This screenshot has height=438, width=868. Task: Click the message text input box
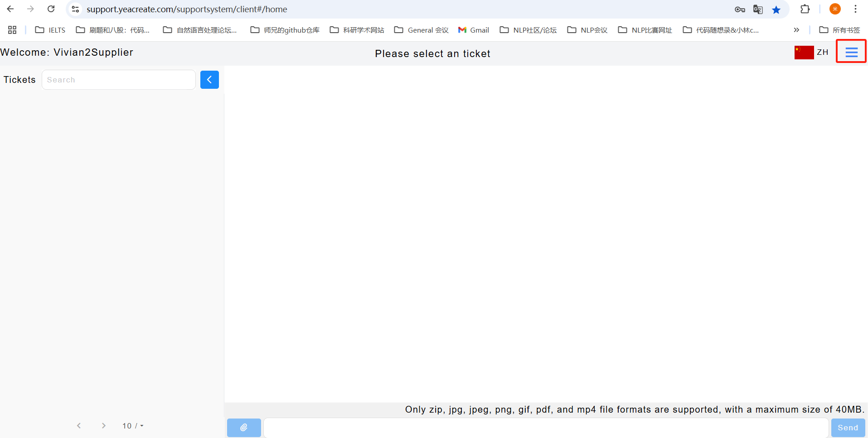tap(546, 428)
